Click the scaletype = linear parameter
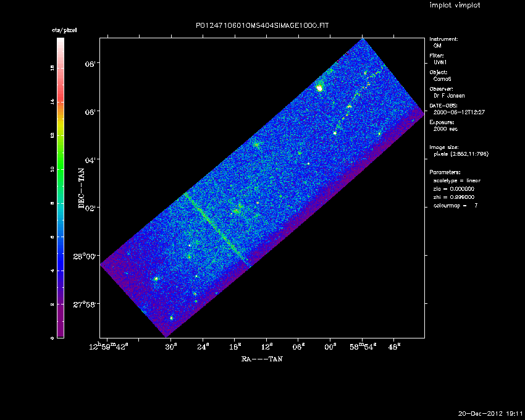The image size is (525, 420). [x=457, y=180]
